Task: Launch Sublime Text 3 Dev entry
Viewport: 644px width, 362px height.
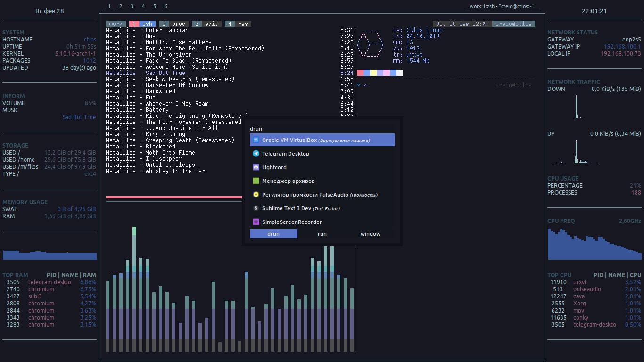Action: (322, 208)
